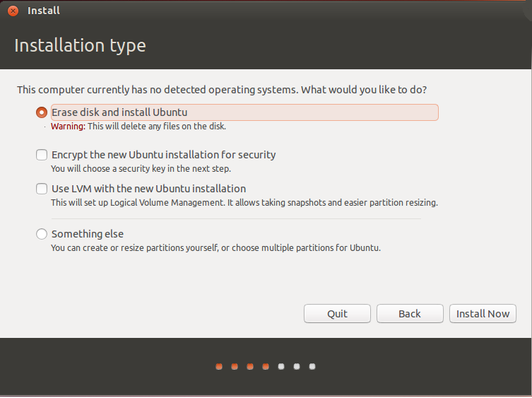Screen dimensions: 532x398
Task: Enable Encrypt the new Ubuntu installation checkbox
Action: point(42,155)
